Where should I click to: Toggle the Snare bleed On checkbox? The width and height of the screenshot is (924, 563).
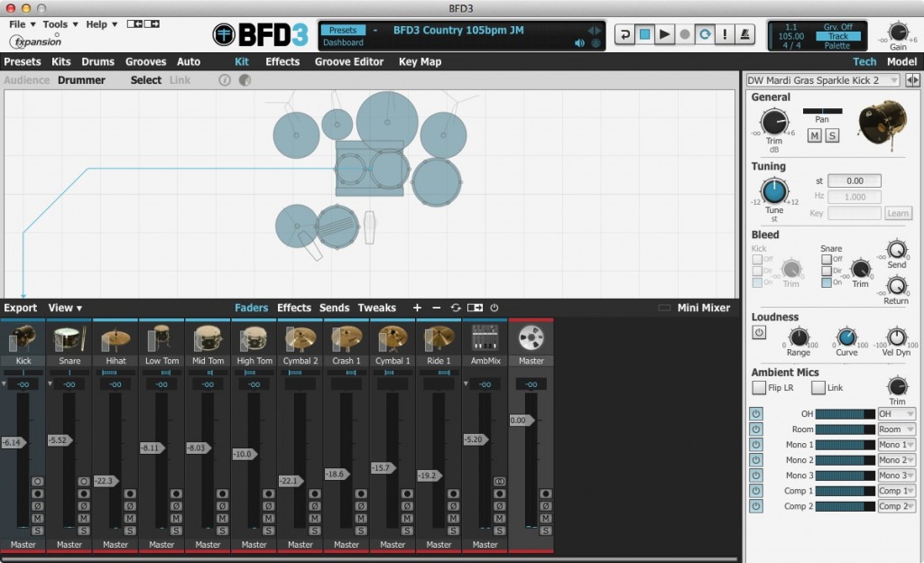827,282
